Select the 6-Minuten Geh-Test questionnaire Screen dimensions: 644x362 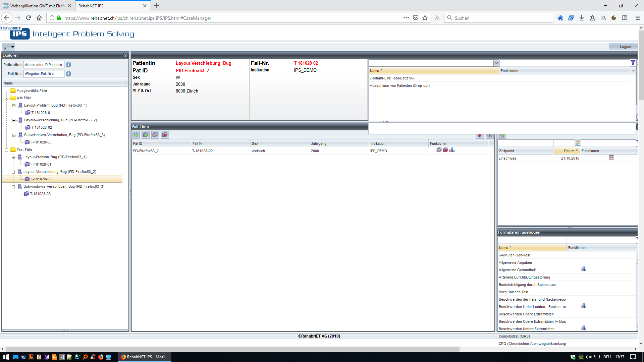coord(515,255)
